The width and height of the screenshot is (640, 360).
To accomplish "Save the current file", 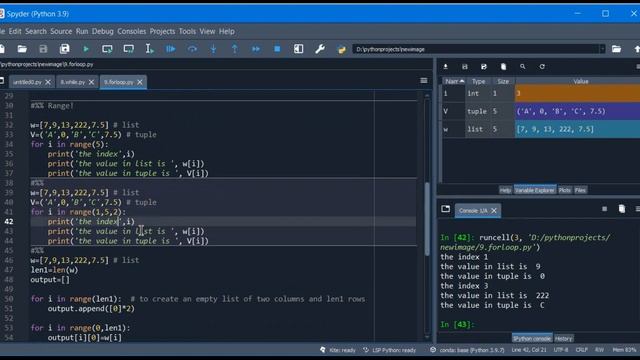I will 43,49.
